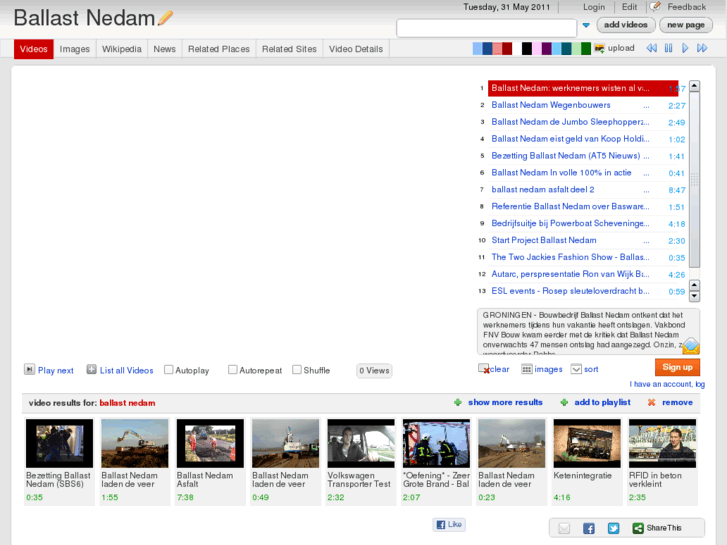Enable the Autorepeat checkbox
The width and height of the screenshot is (727, 545).
click(233, 370)
